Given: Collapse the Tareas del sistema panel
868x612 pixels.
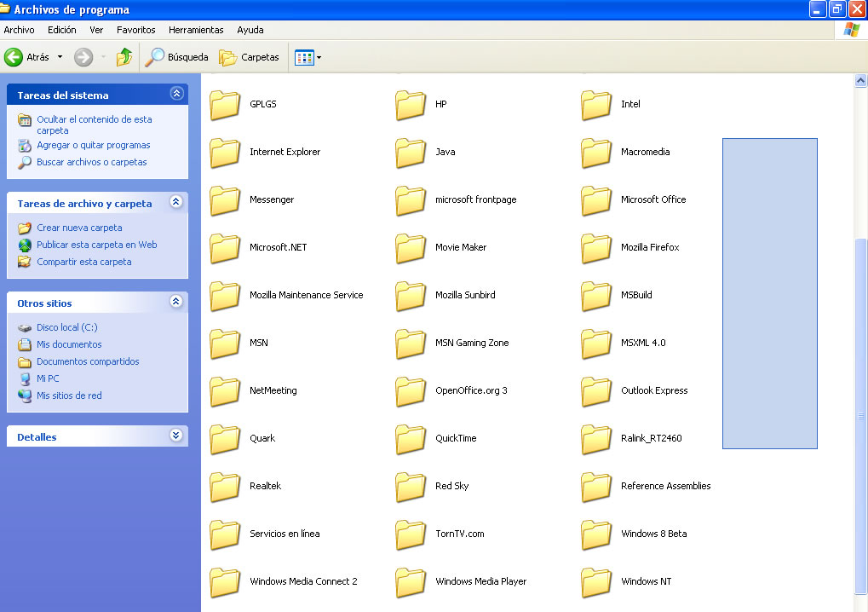Looking at the screenshot, I should point(176,94).
